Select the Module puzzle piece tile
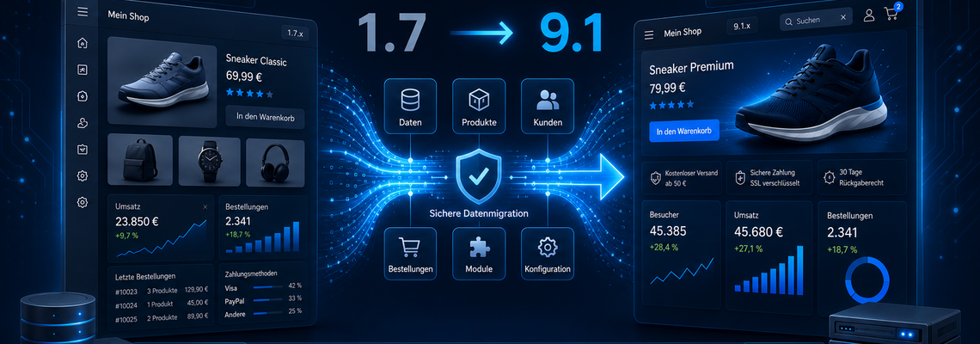980x344 pixels. pyautogui.click(x=478, y=254)
